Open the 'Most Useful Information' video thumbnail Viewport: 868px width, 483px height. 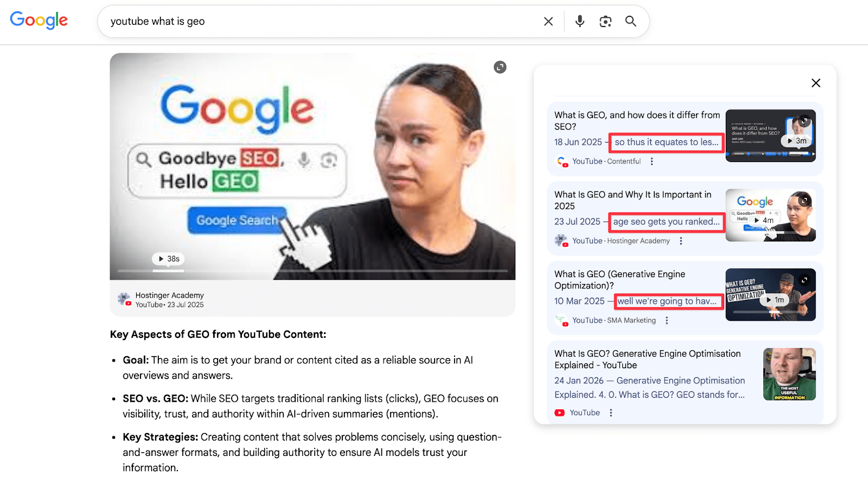789,374
